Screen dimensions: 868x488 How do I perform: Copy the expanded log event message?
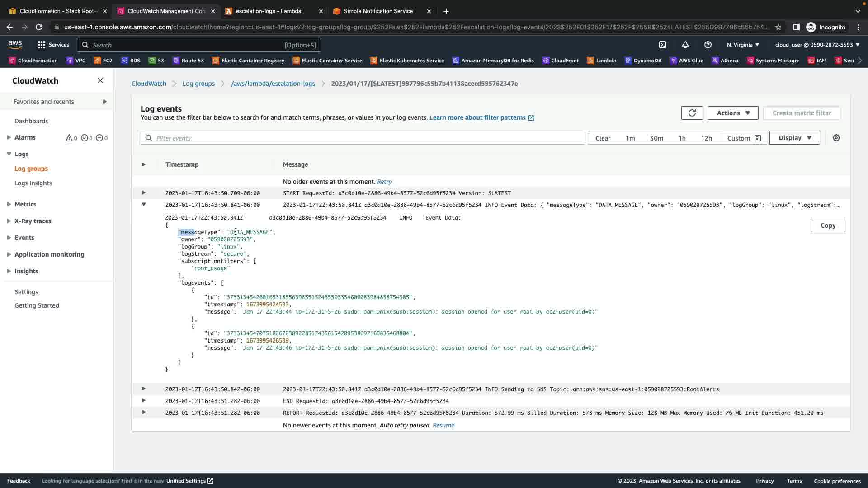coord(827,225)
